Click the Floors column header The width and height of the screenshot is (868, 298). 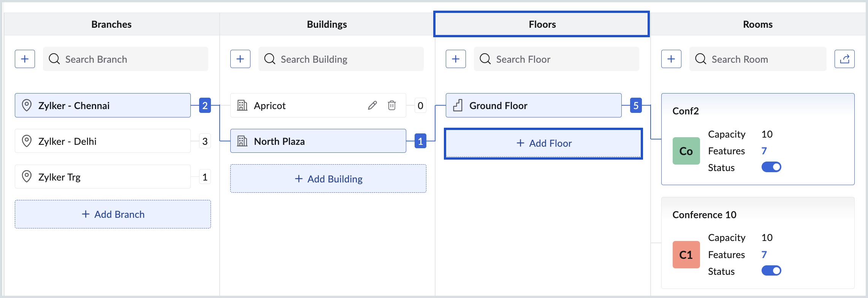[x=542, y=24]
